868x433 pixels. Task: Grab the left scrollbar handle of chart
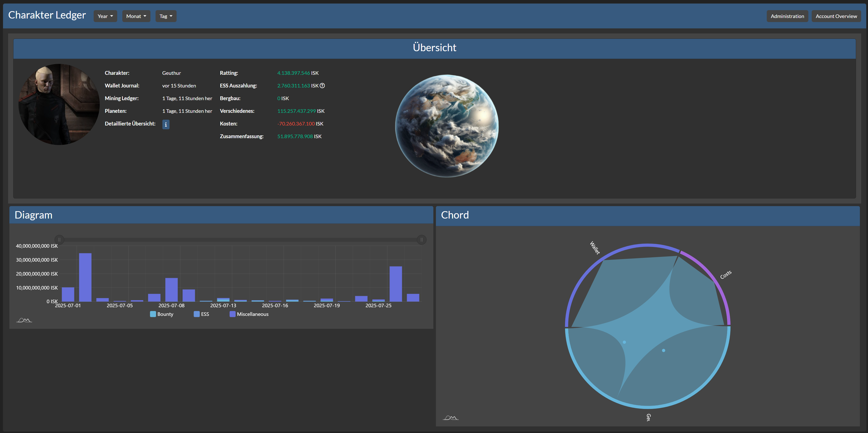(x=59, y=240)
